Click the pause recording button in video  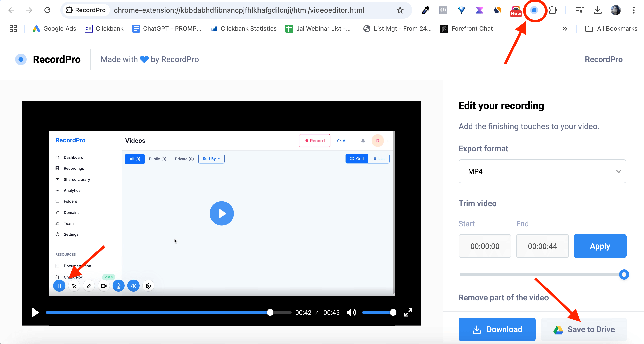click(59, 286)
